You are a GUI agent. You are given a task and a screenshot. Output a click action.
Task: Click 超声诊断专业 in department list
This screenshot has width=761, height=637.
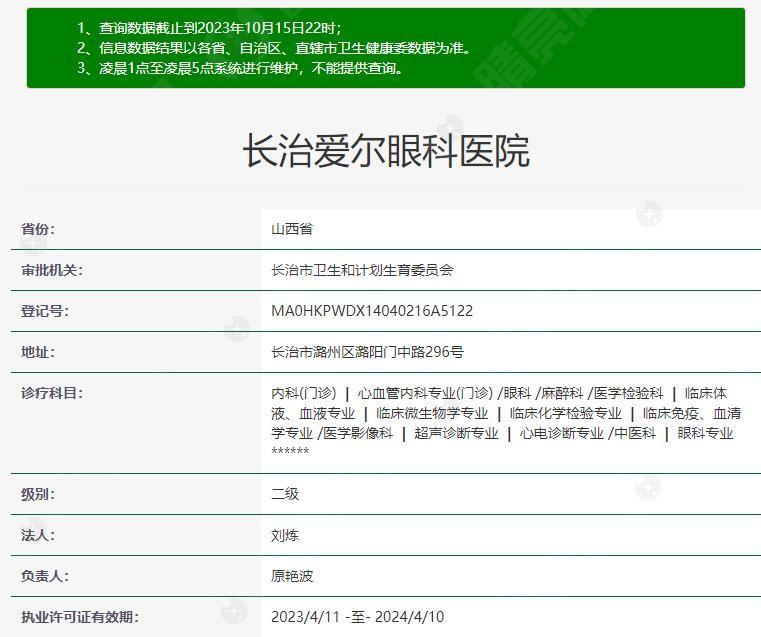[x=456, y=433]
